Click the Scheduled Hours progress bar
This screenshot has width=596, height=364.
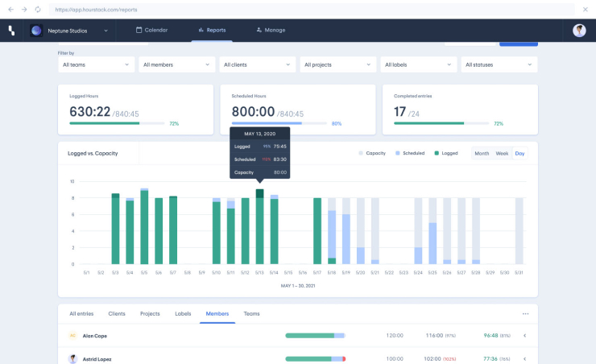[279, 123]
